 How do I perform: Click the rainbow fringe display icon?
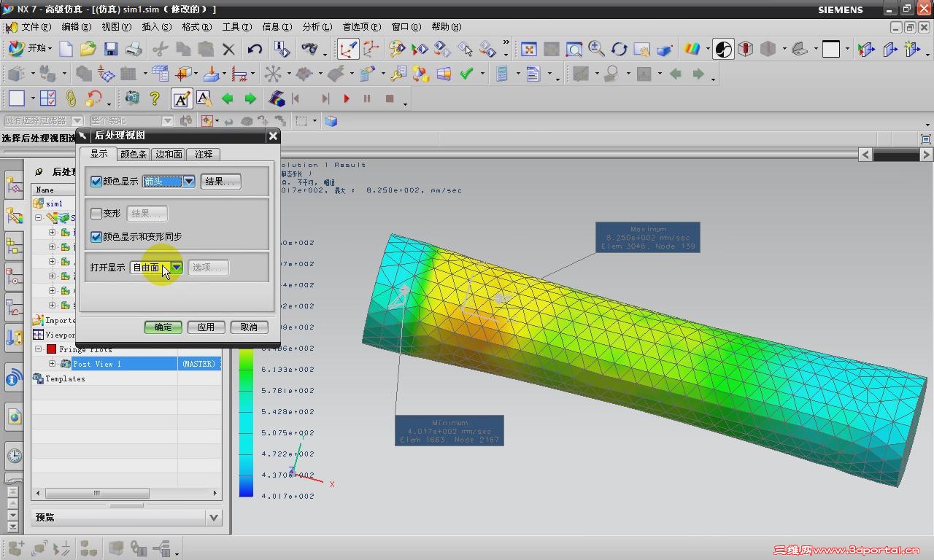pyautogui.click(x=691, y=49)
